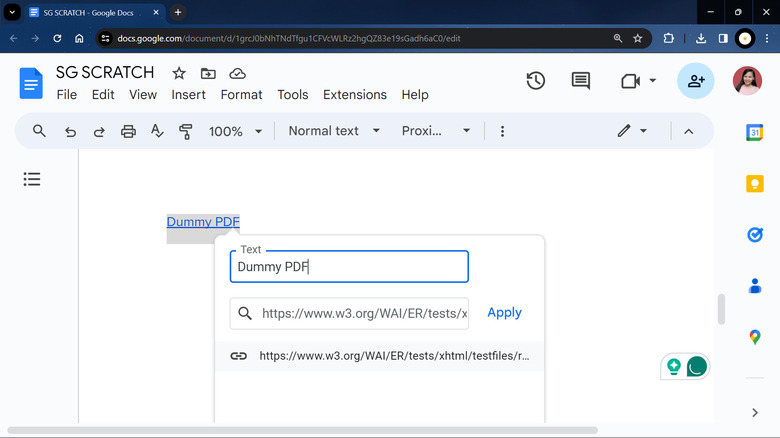Click the address-bar zoom magnifier icon
The image size is (780, 438).
(x=618, y=38)
